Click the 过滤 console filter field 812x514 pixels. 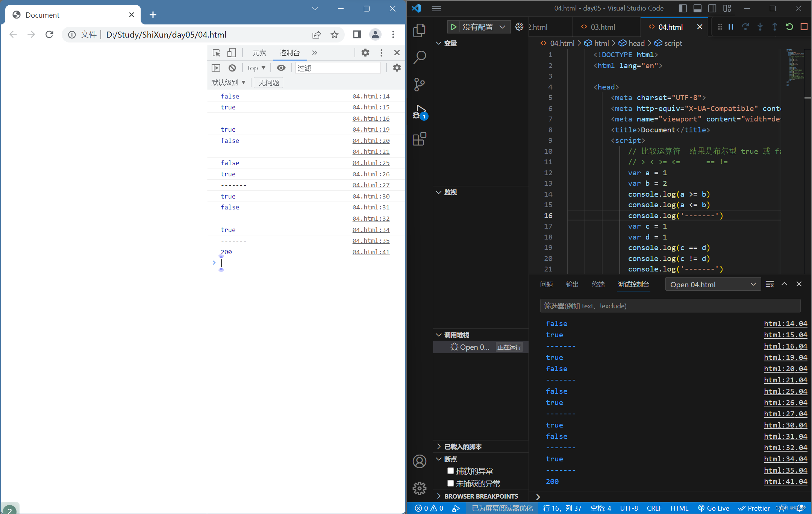[337, 68]
